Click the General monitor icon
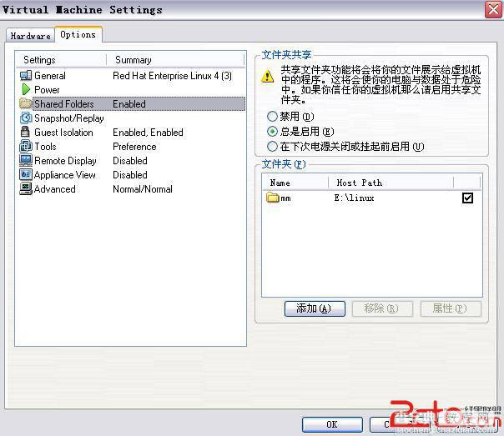The width and height of the screenshot is (504, 436). (x=25, y=76)
